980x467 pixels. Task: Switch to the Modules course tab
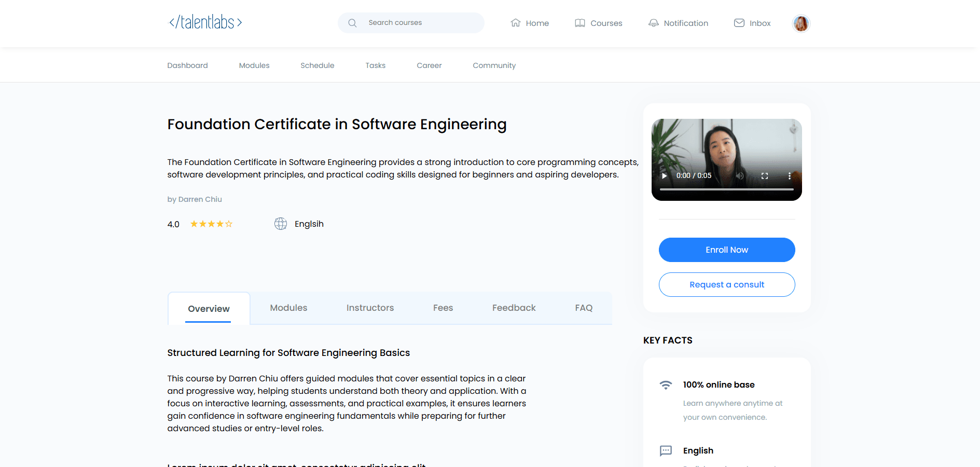288,308
